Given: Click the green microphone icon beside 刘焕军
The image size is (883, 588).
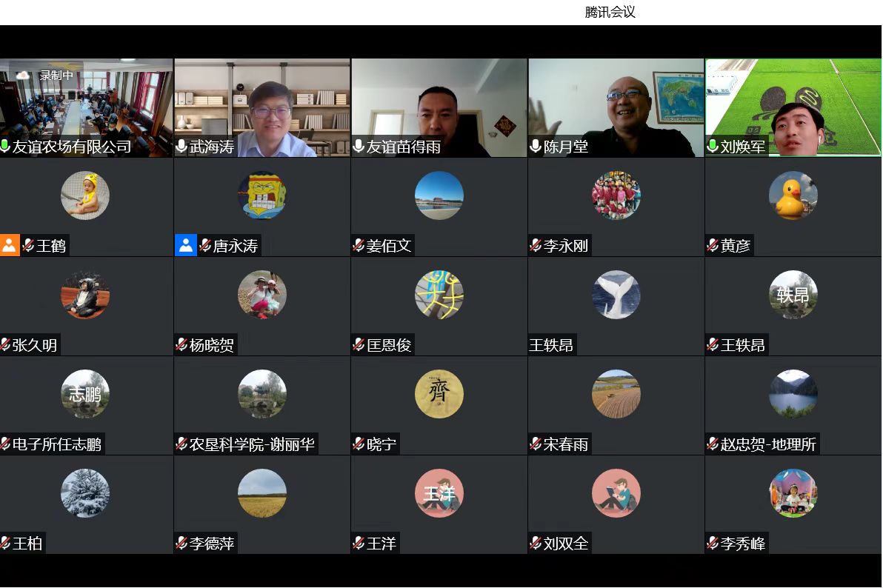Looking at the screenshot, I should point(713,147).
